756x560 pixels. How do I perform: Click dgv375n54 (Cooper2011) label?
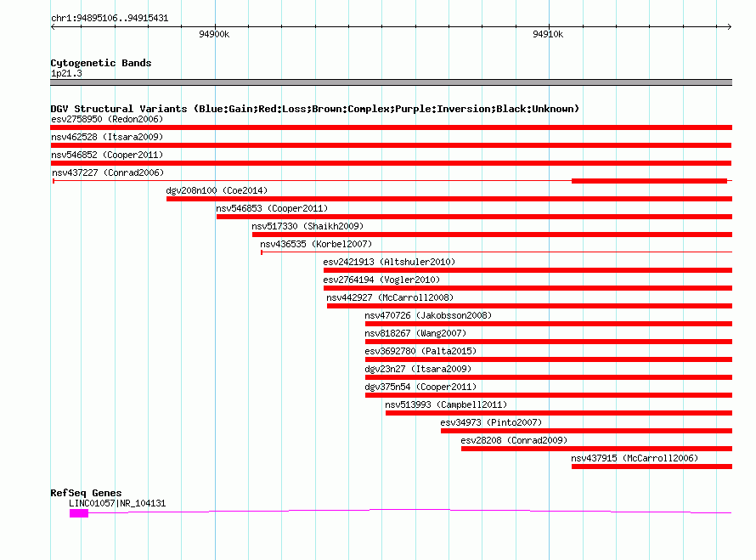[x=420, y=387]
